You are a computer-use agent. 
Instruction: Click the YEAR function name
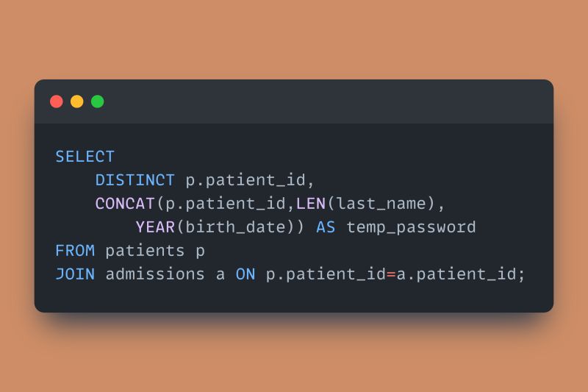coord(155,227)
